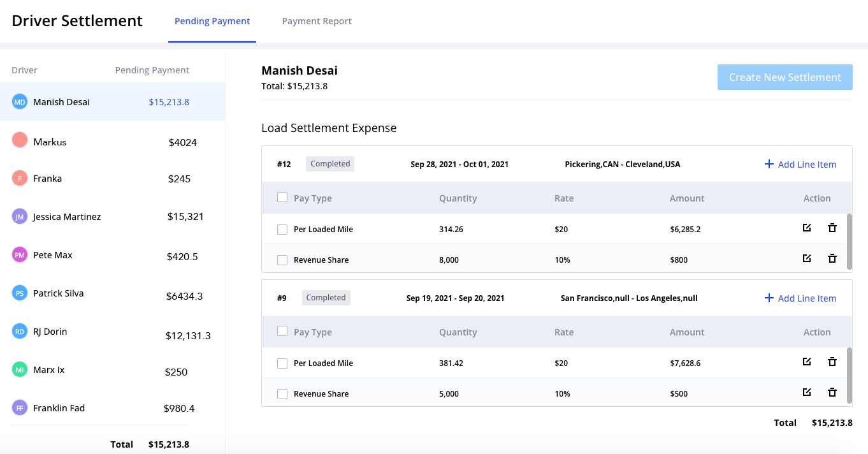Check the Per Loaded Mile row checkbox in load #12
Image resolution: width=868 pixels, height=454 pixels.
click(282, 229)
